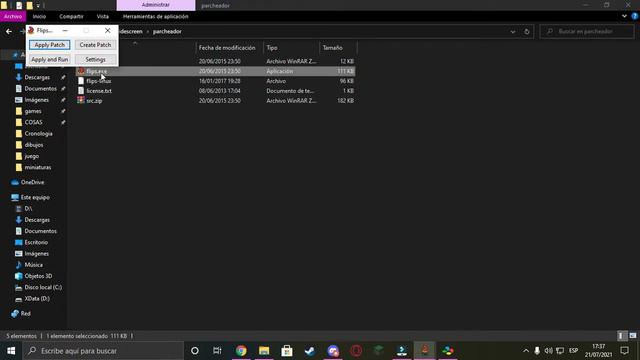Sort by Fecha de modificación column
This screenshot has height=360, width=640.
pyautogui.click(x=227, y=48)
